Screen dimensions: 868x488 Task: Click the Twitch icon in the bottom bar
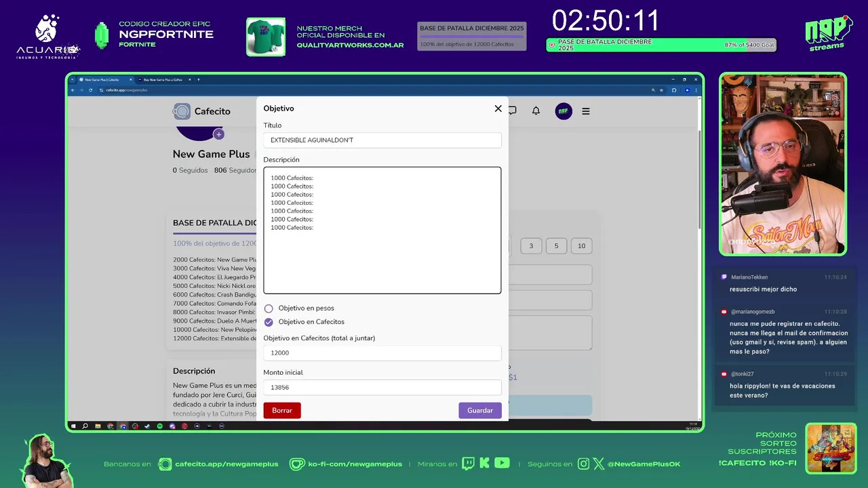468,464
